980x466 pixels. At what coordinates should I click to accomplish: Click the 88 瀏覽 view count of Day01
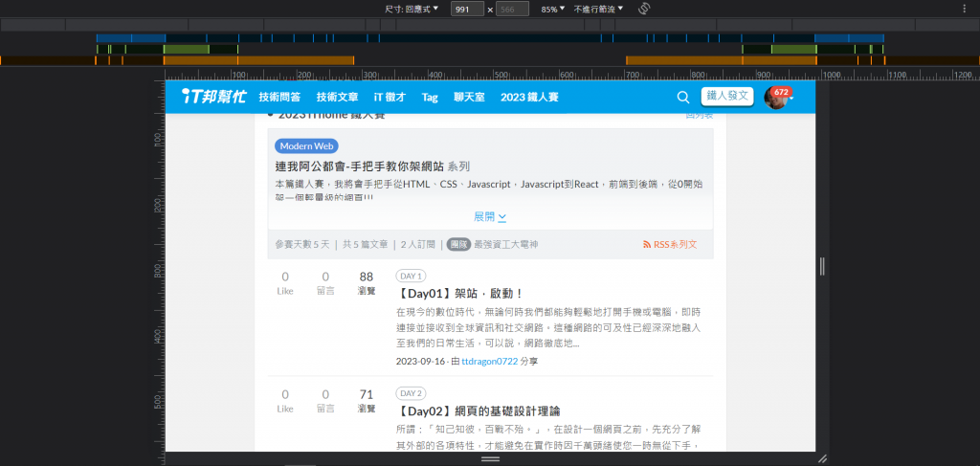click(367, 283)
